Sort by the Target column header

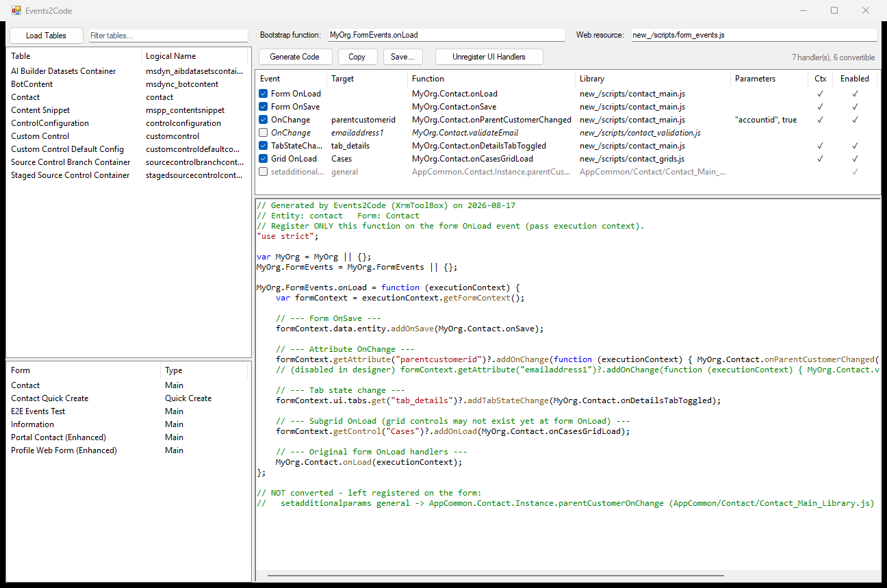click(368, 79)
